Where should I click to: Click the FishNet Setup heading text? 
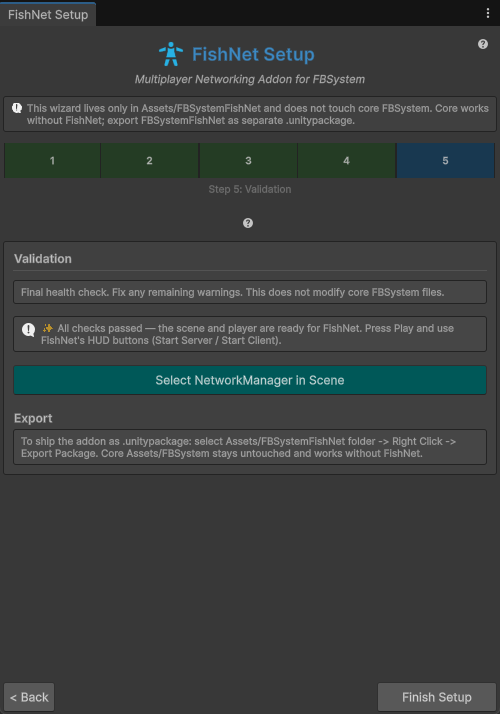point(253,54)
